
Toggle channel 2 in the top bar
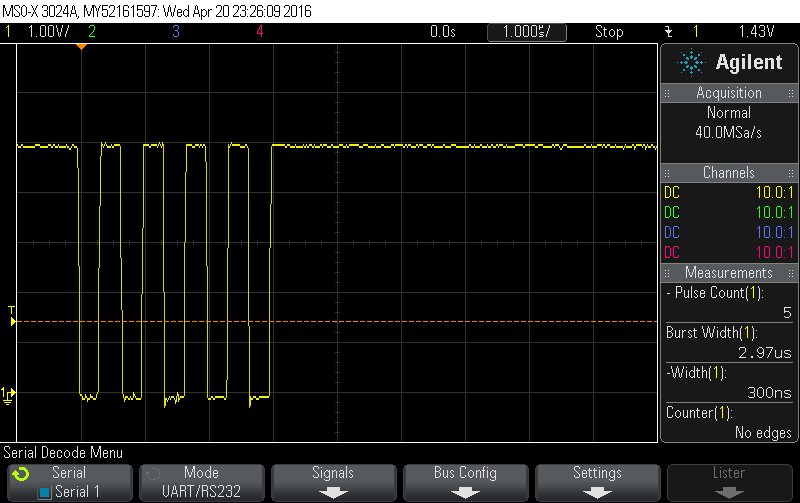[x=92, y=32]
